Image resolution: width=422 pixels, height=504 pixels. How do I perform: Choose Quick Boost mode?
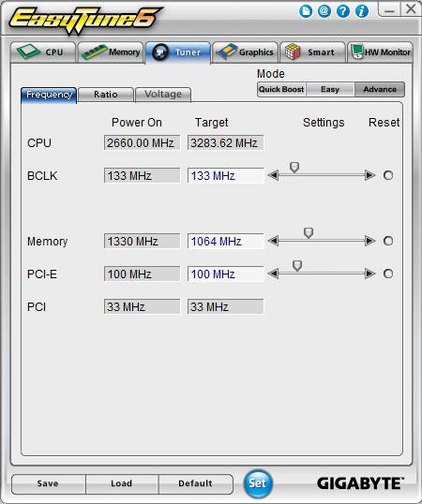click(281, 89)
